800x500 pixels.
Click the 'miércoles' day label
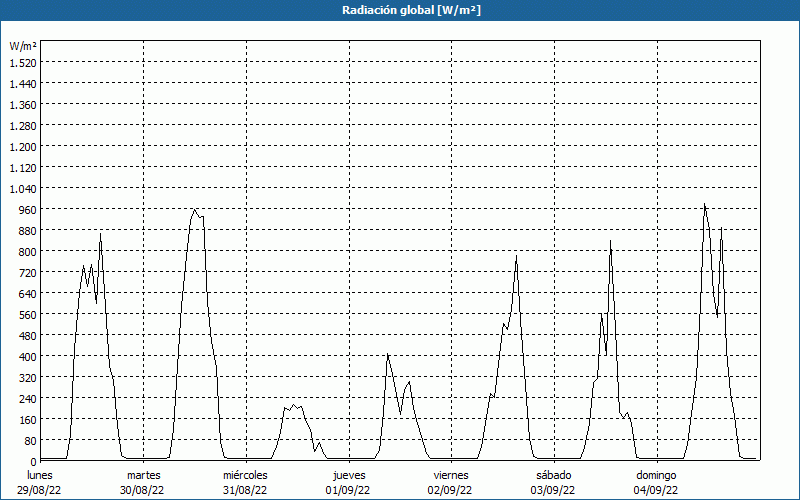tap(245, 475)
